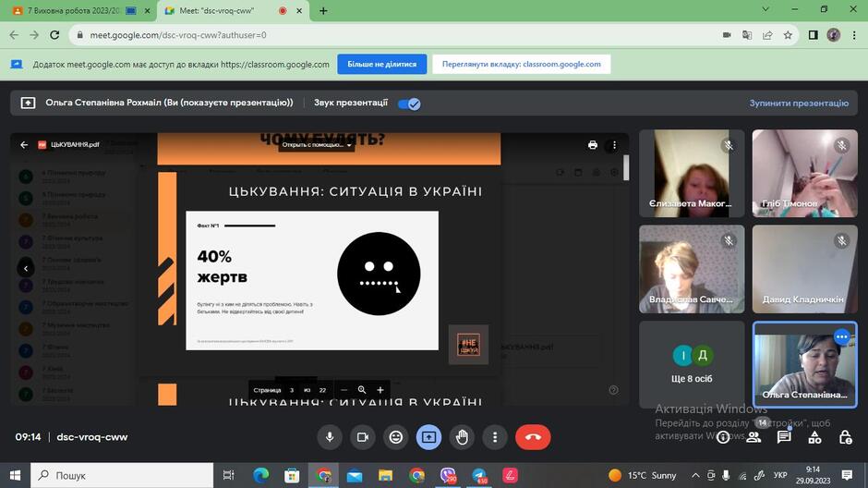Open PDF viewer more options menu

point(614,145)
